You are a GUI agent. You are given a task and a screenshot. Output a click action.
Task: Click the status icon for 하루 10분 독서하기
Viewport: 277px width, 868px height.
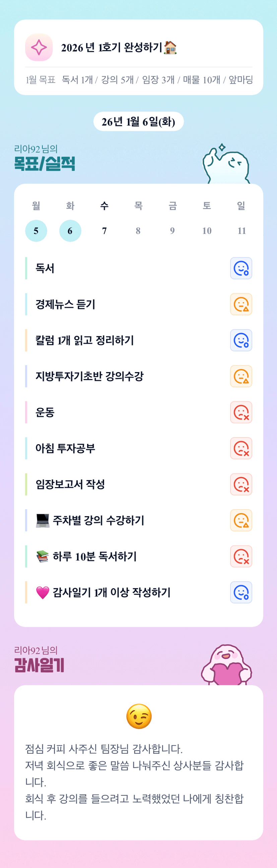pos(241,557)
